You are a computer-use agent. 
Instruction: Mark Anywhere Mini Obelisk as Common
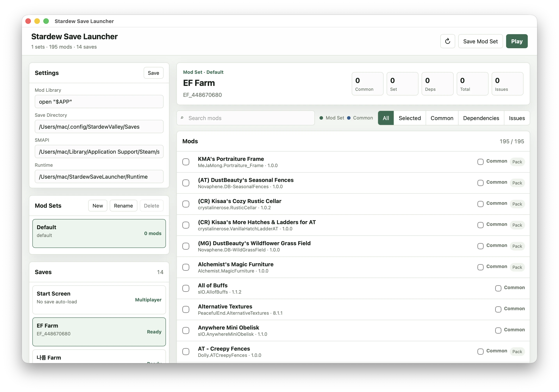pyautogui.click(x=498, y=330)
